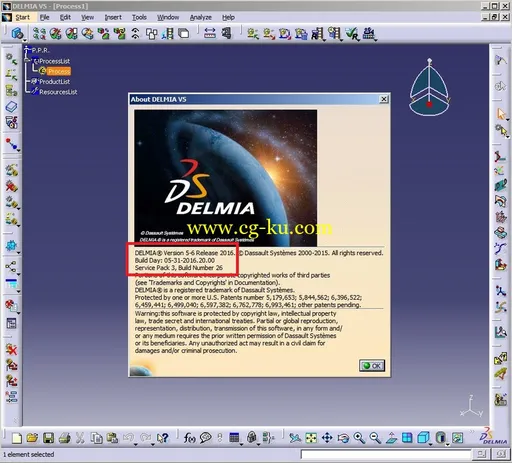
Task: Open the Tools menu
Action: point(139,17)
